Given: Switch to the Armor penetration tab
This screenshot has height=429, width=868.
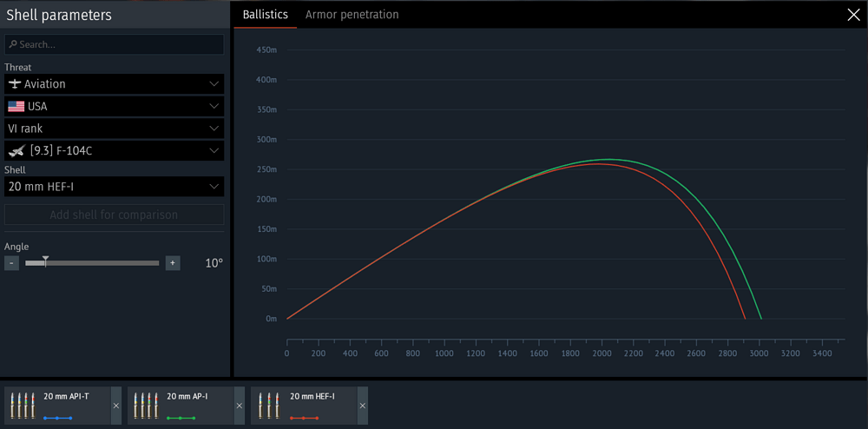Looking at the screenshot, I should [352, 15].
